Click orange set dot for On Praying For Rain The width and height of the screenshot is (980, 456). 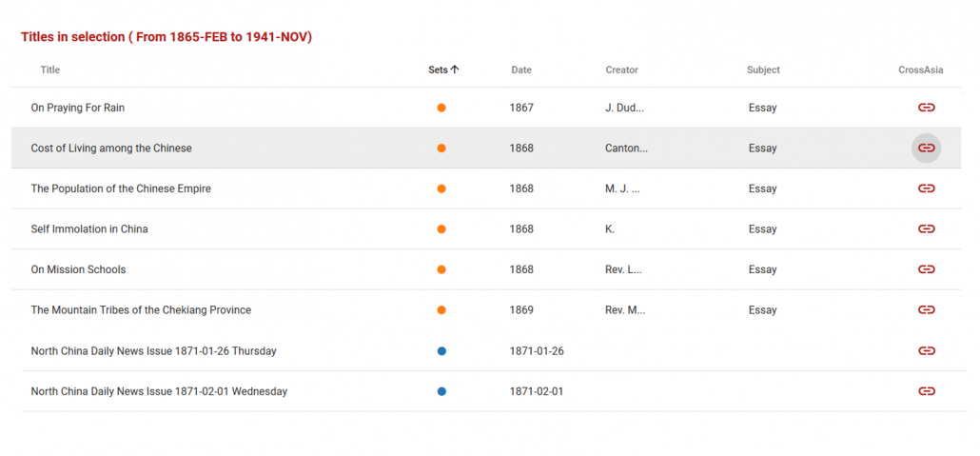[441, 108]
